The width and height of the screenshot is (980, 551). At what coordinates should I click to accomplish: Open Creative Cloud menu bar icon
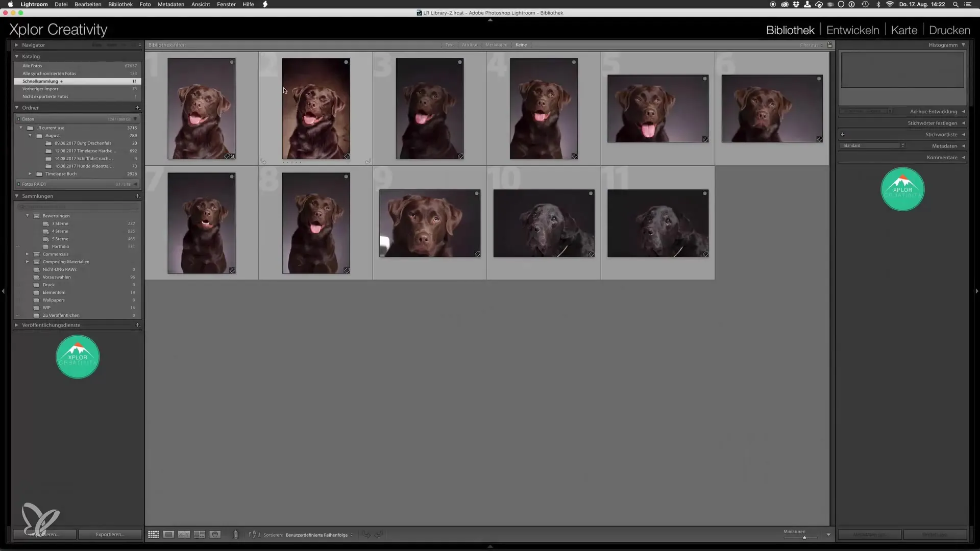(x=785, y=4)
